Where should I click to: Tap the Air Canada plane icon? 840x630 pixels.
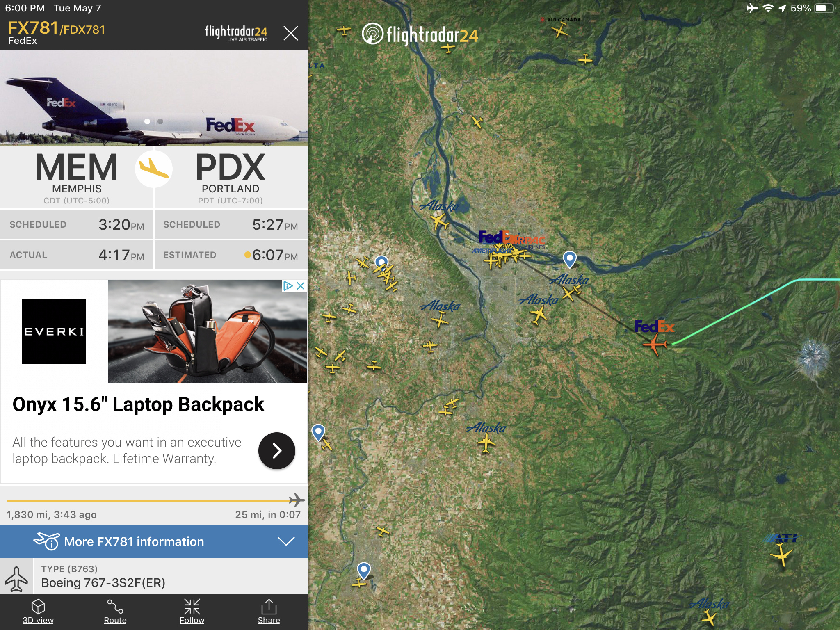pos(560,30)
